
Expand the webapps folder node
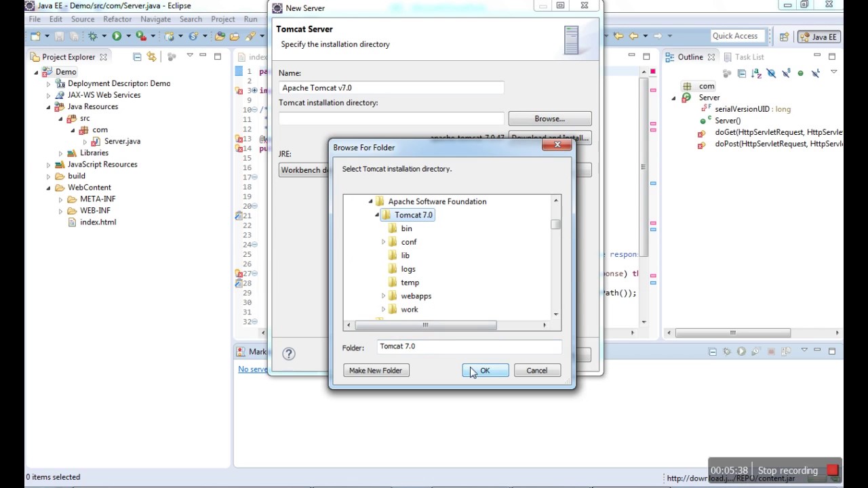click(383, 296)
